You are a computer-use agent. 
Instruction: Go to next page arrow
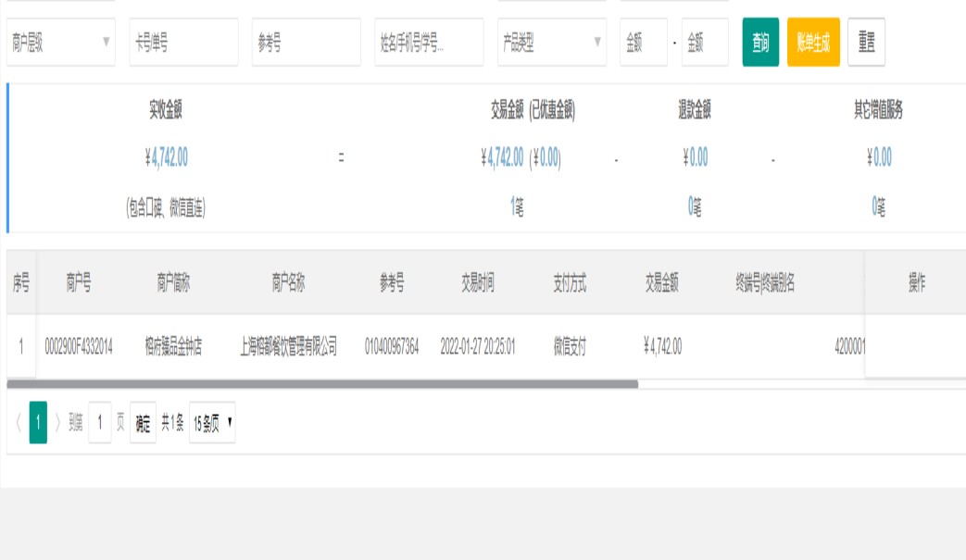coord(57,423)
